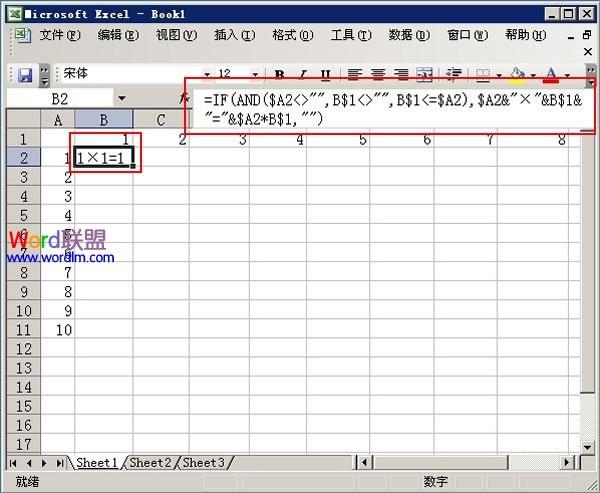Apply borders using the Borders icon
Image resolution: width=600 pixels, height=493 pixels.
pyautogui.click(x=483, y=74)
